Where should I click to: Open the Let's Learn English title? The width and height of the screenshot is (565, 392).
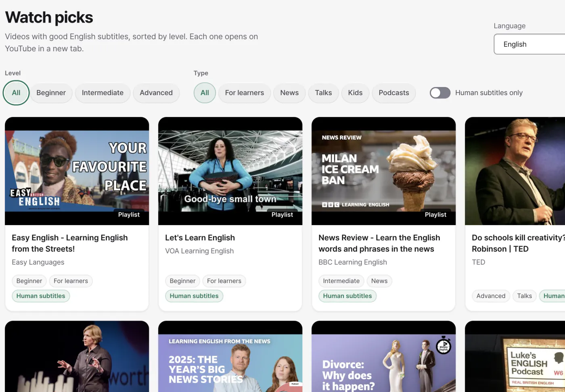(x=200, y=238)
